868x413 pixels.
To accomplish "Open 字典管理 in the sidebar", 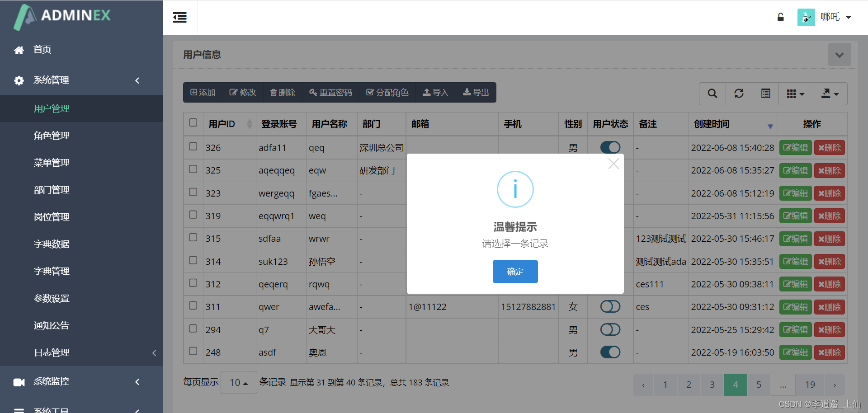I will (x=51, y=271).
